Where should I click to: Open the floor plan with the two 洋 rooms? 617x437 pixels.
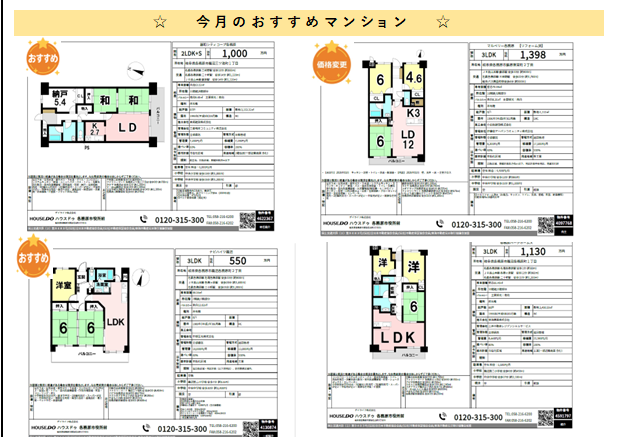[399, 302]
